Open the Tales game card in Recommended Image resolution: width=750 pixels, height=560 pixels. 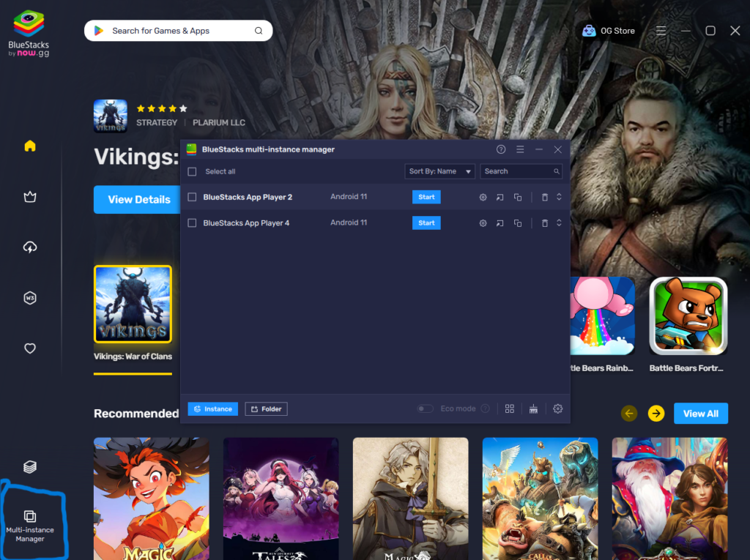pos(281,499)
